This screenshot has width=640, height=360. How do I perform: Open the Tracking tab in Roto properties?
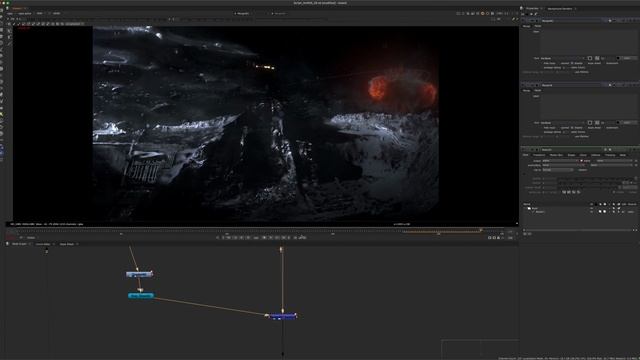(x=610, y=155)
